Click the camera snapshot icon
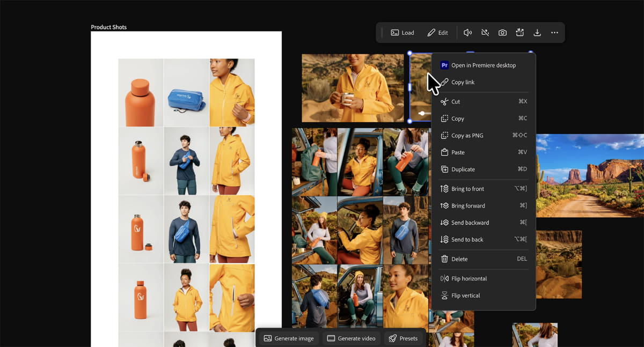Image resolution: width=644 pixels, height=347 pixels. coord(502,33)
